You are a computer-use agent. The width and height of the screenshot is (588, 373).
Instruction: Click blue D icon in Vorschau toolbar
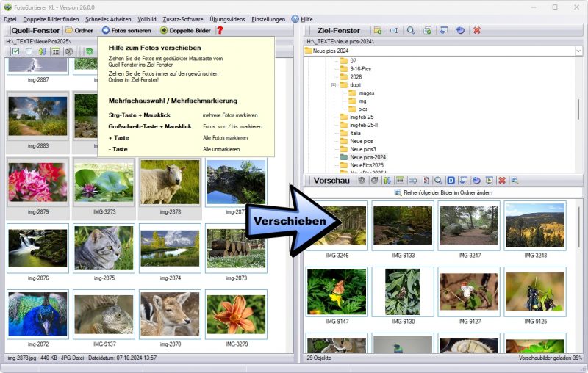tap(451, 181)
